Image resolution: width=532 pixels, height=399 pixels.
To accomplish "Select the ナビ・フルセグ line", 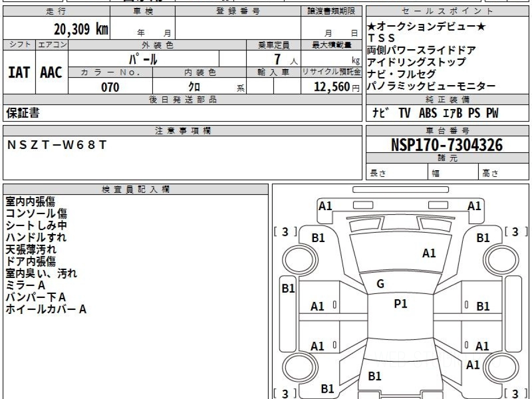I will [402, 74].
